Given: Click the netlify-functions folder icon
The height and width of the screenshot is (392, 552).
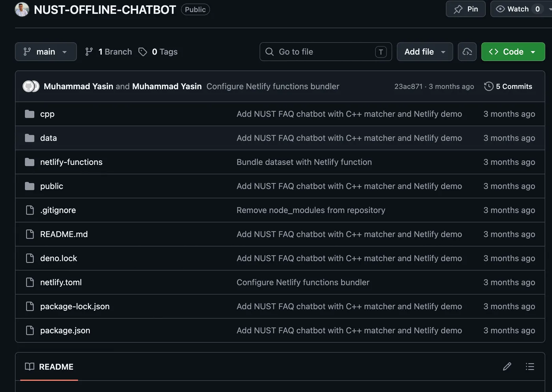Looking at the screenshot, I should (30, 162).
